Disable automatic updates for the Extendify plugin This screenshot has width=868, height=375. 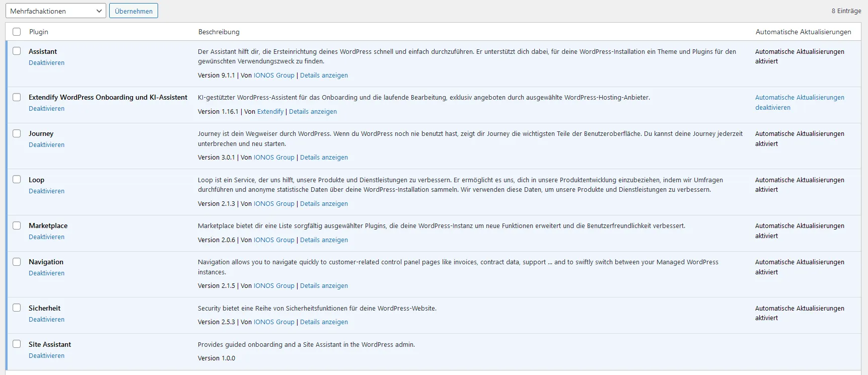tap(800, 103)
